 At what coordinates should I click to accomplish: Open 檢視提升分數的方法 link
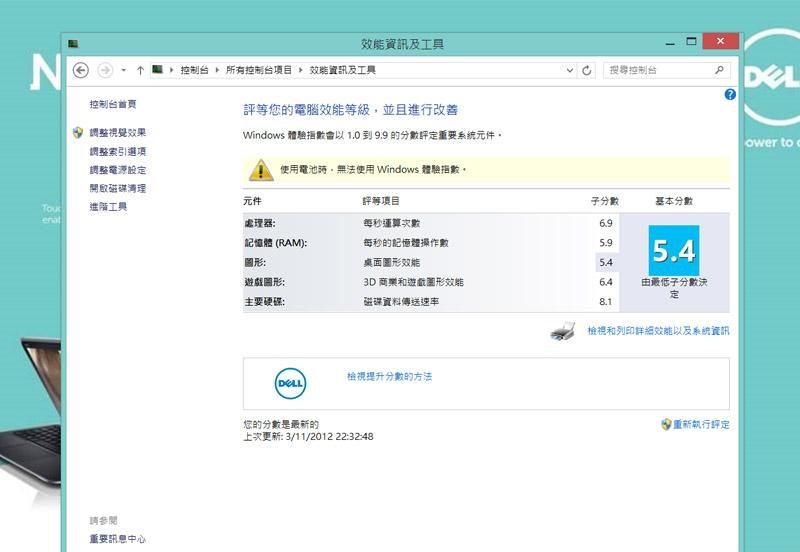pos(389,376)
